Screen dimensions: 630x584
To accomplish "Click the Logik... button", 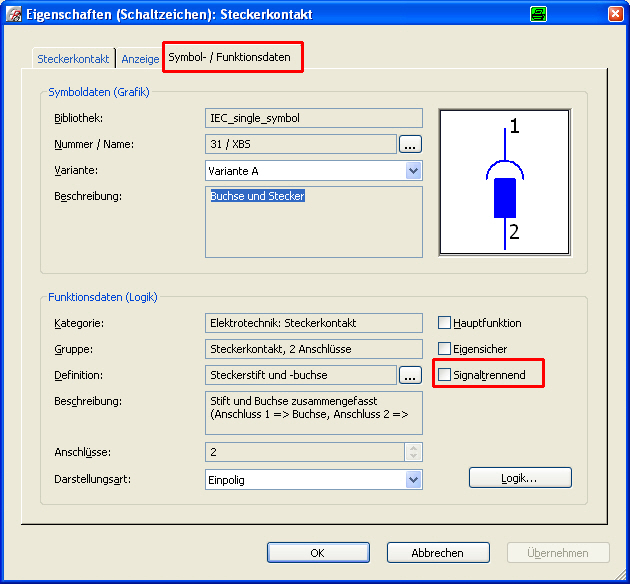I will 520,478.
